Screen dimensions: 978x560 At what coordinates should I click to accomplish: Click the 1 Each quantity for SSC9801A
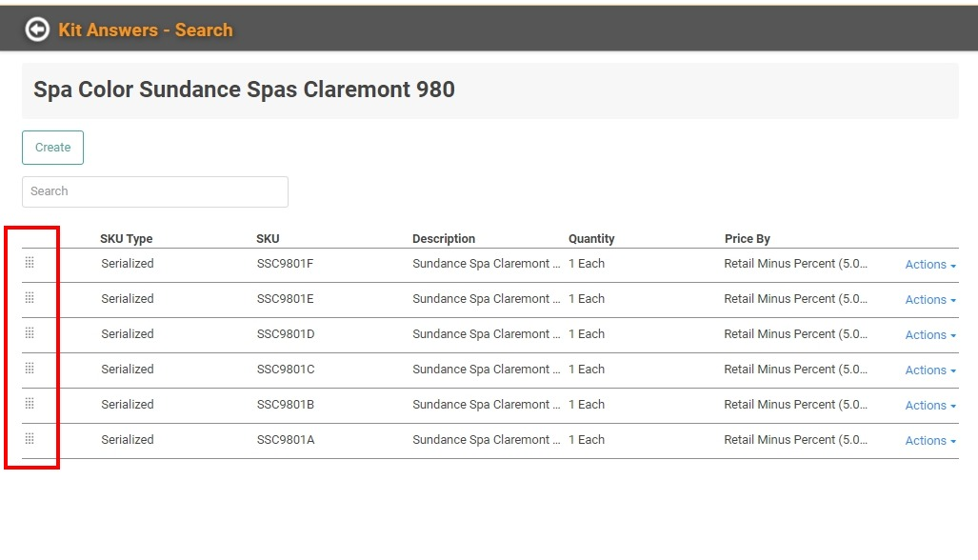point(587,440)
